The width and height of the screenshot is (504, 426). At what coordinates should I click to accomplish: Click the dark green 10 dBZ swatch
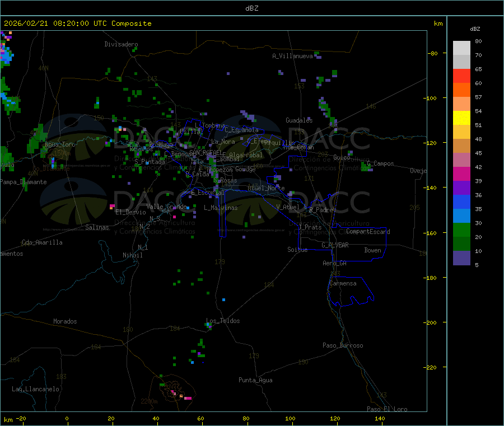[461, 244]
